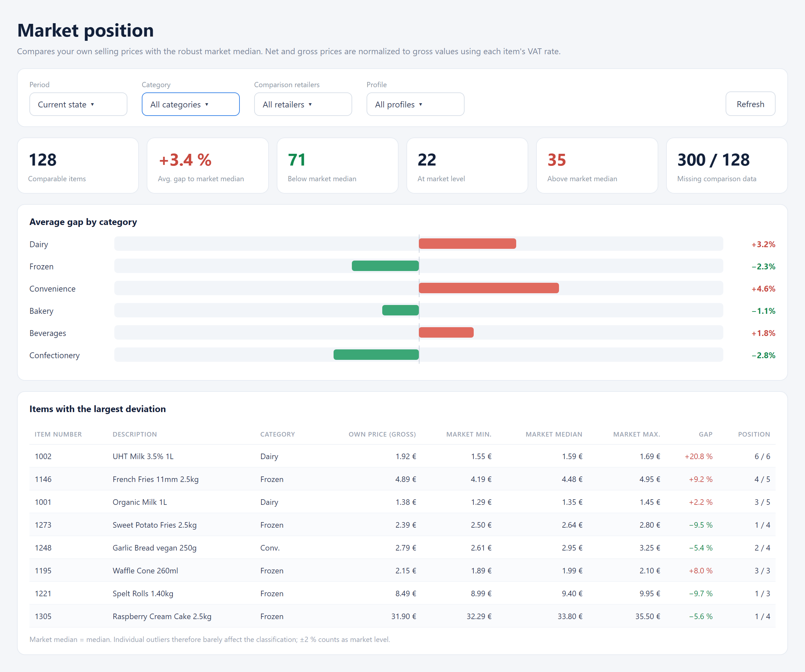Sort by OWN PRICE (GROSS) header
The height and width of the screenshot is (672, 805).
click(x=382, y=435)
